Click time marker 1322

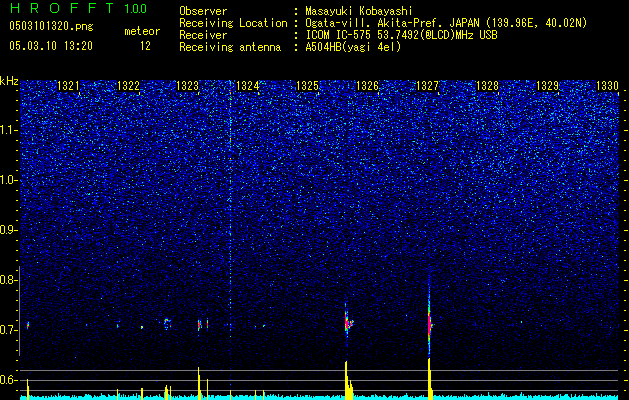(x=128, y=86)
